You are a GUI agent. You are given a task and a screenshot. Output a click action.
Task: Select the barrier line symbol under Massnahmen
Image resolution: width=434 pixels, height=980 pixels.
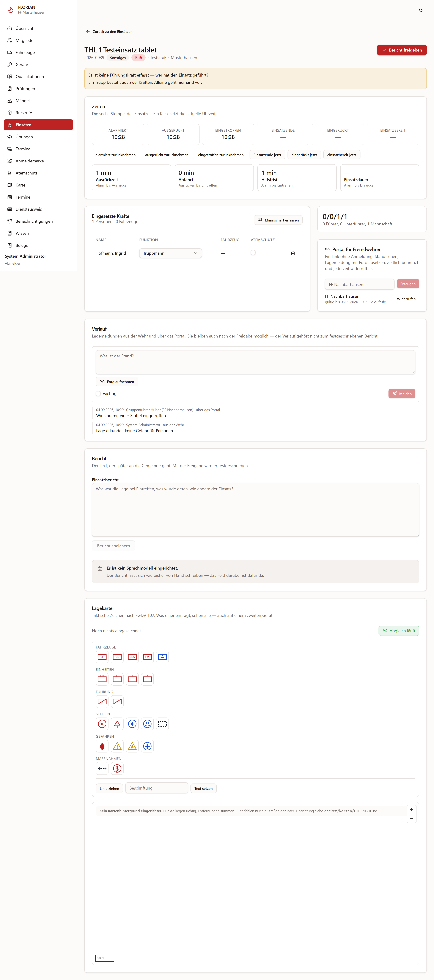point(102,768)
